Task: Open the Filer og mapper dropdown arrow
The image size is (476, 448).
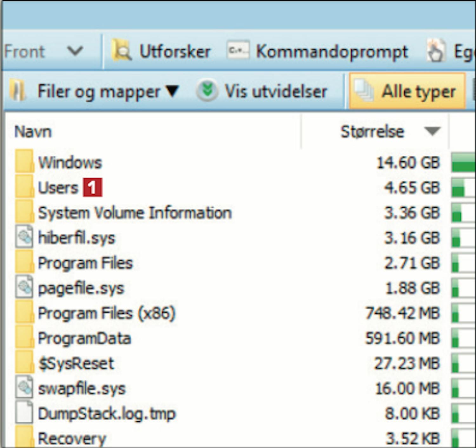Action: 173,91
